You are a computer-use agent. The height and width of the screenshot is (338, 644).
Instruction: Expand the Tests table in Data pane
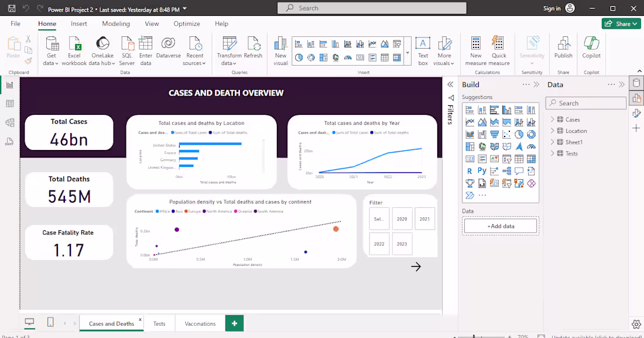[552, 153]
